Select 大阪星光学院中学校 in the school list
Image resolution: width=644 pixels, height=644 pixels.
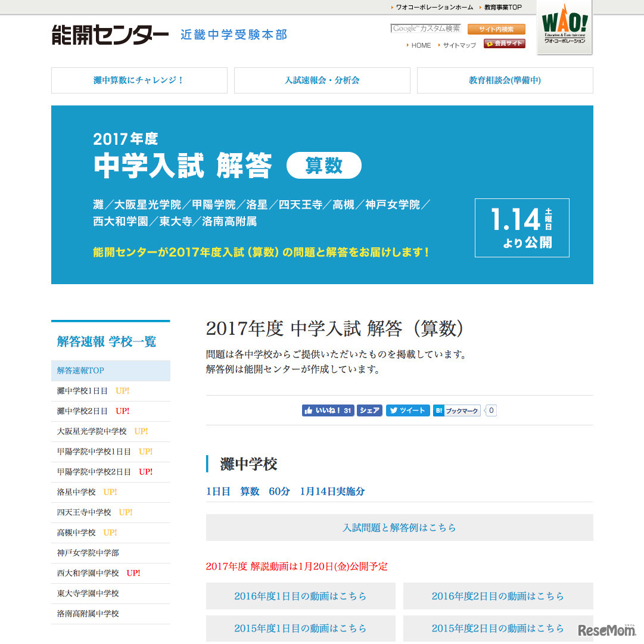pos(110,431)
